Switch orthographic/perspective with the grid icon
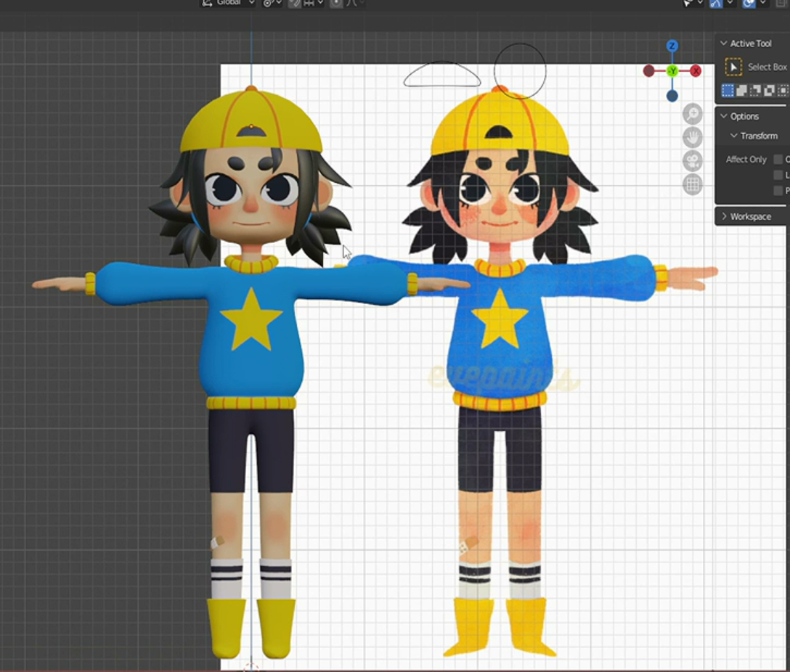 pos(693,185)
